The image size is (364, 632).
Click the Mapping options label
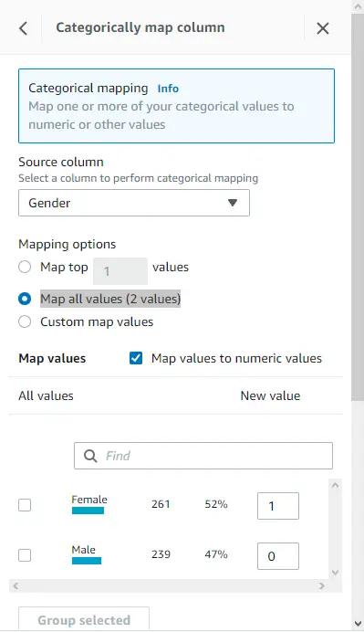[68, 244]
